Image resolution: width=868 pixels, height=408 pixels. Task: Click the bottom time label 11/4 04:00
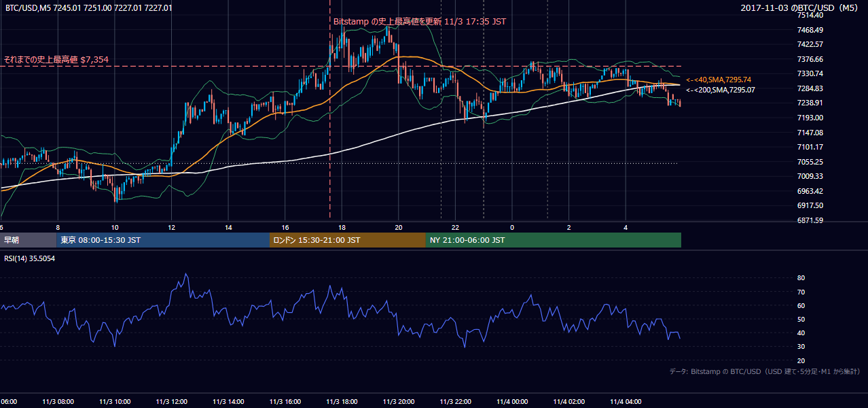[626, 402]
